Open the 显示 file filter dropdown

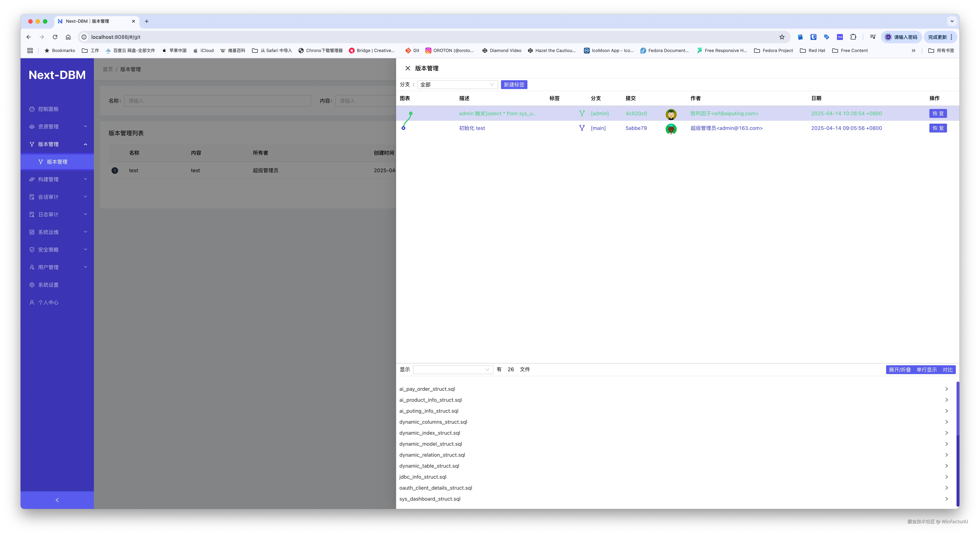click(x=453, y=369)
